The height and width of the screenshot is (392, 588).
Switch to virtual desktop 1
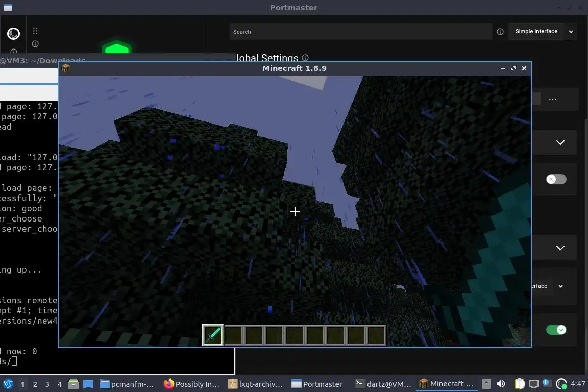(22, 384)
